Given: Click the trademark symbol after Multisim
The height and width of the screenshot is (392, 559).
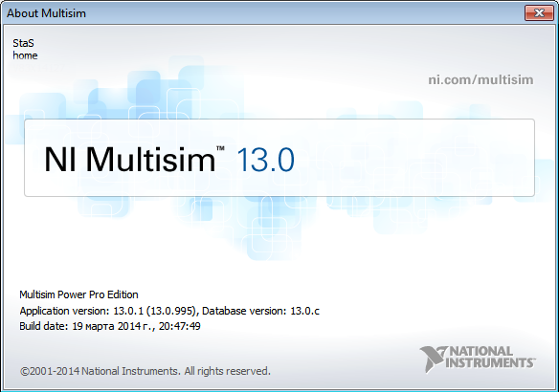Looking at the screenshot, I should tap(220, 148).
